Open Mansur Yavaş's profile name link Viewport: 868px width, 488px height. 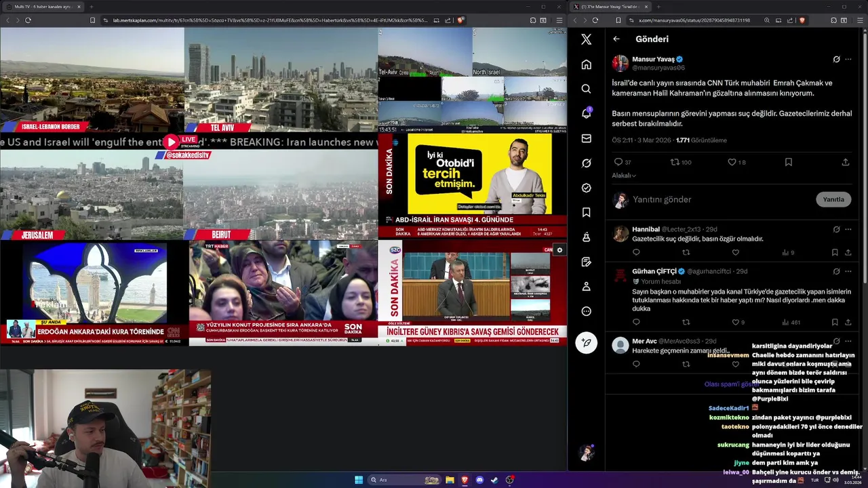point(653,60)
